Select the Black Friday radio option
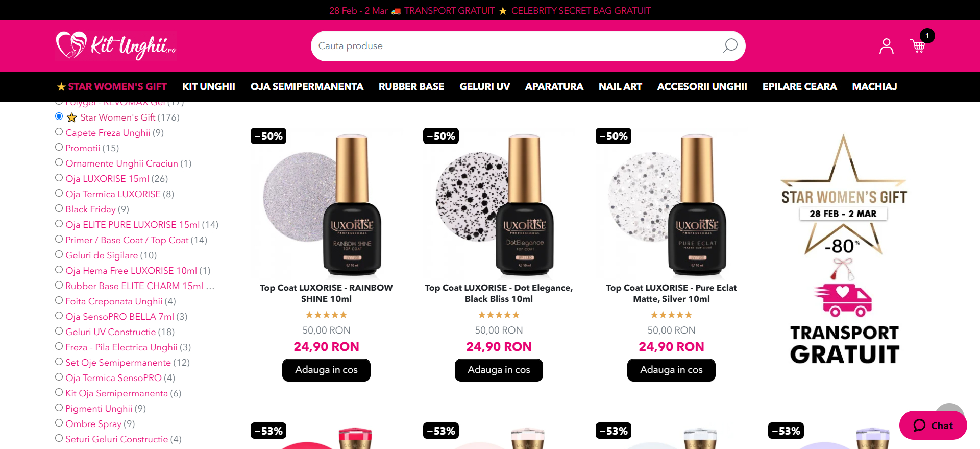The image size is (980, 449). (59, 208)
